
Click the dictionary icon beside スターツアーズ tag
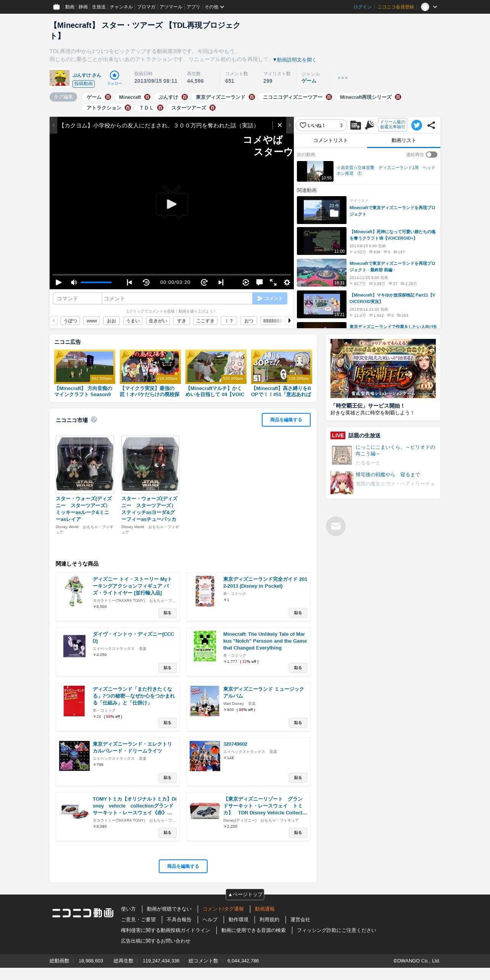click(213, 108)
